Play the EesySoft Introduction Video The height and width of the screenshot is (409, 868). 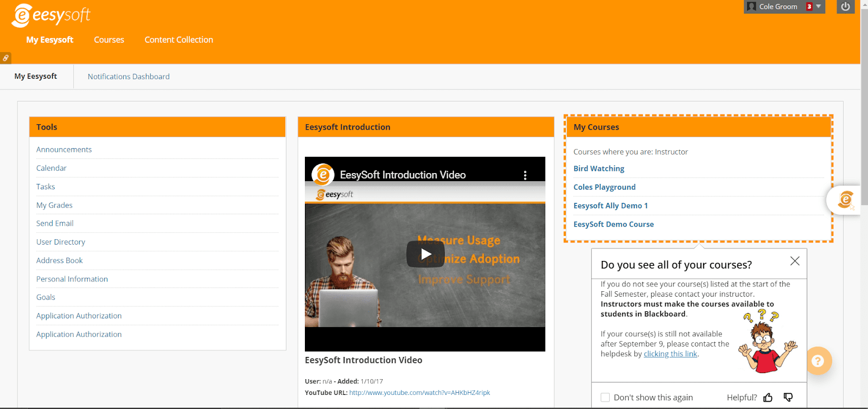[x=425, y=254]
